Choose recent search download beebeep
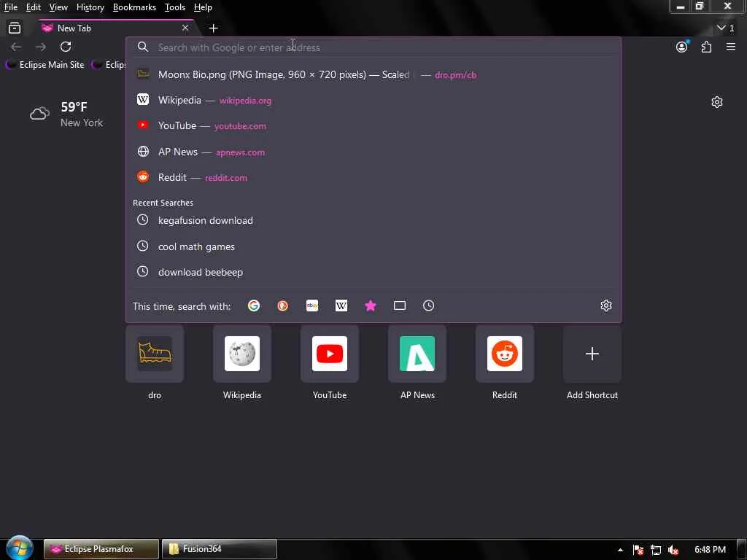Screen dimensions: 747x560 click(373, 273)
